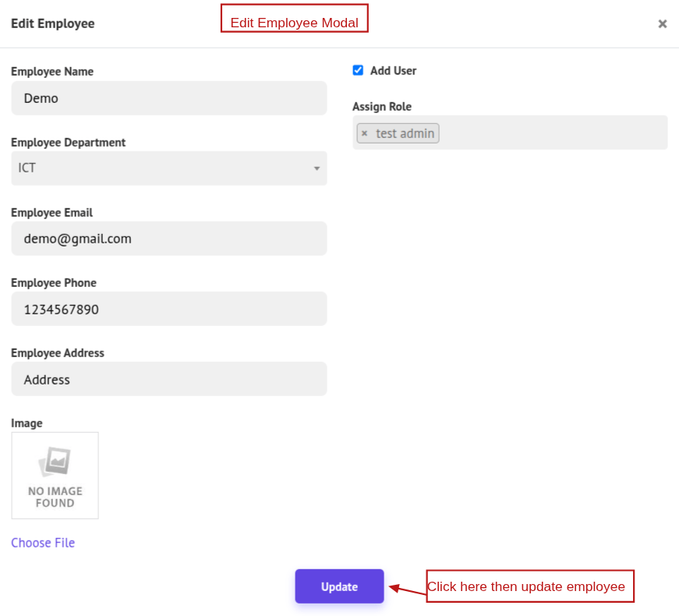Remove the test admin role tag
The image size is (679, 616).
pyautogui.click(x=364, y=133)
